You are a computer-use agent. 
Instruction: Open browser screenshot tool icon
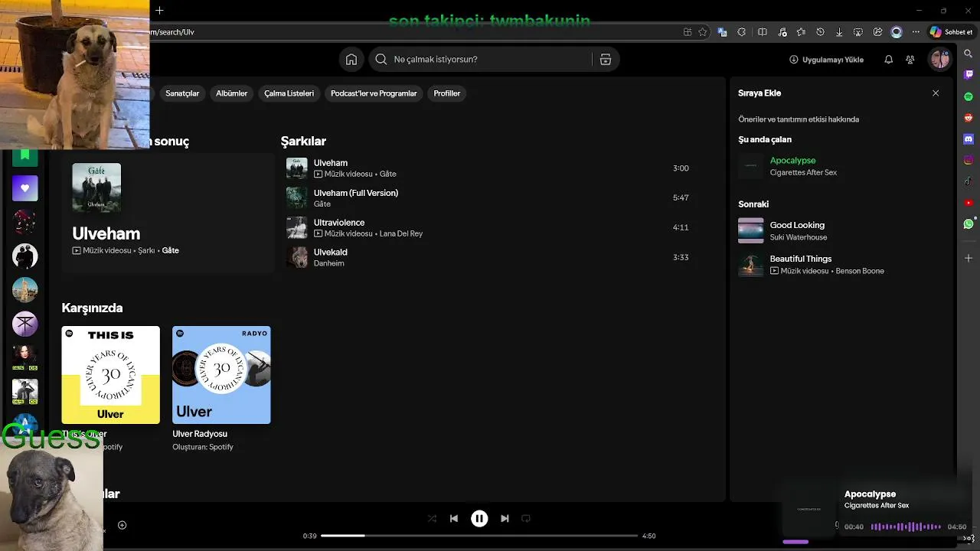pos(858,32)
